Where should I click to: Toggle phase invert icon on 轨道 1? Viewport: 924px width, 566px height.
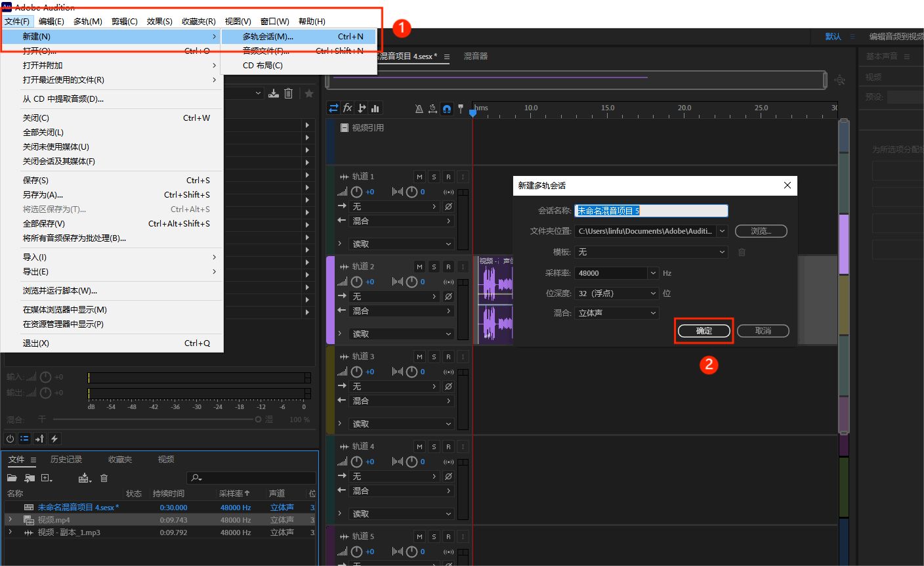click(x=448, y=206)
